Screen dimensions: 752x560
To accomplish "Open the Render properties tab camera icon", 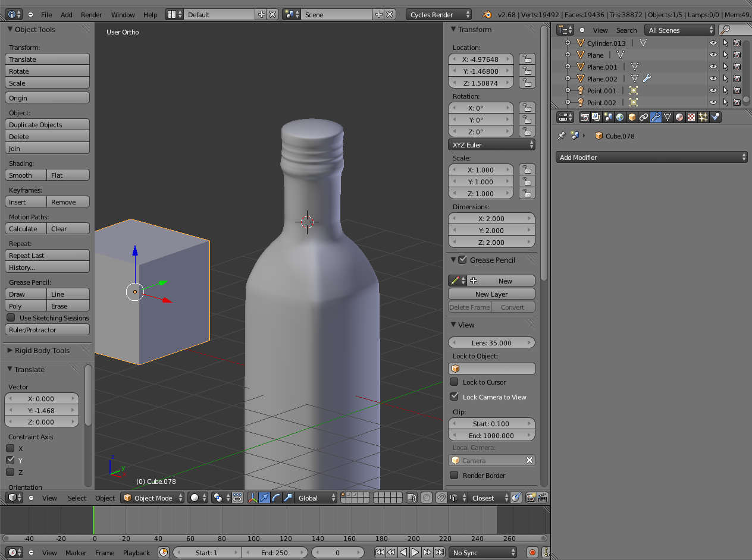I will pos(584,117).
